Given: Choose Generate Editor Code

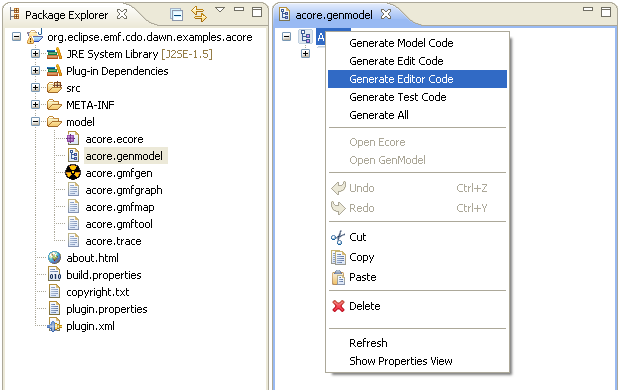Looking at the screenshot, I should 417,79.
